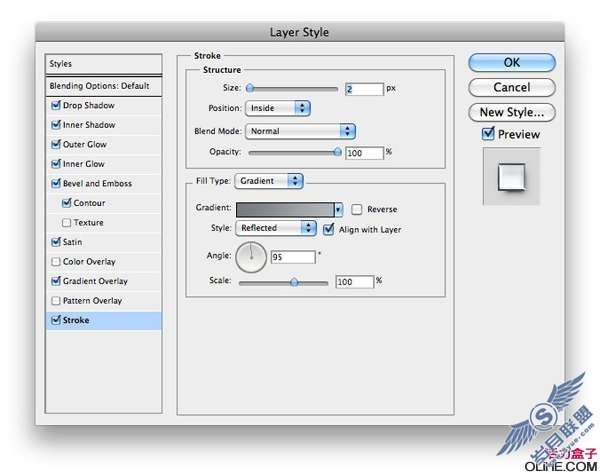Open the Drop Shadow settings
Screen dimensions: 600x474
point(89,105)
